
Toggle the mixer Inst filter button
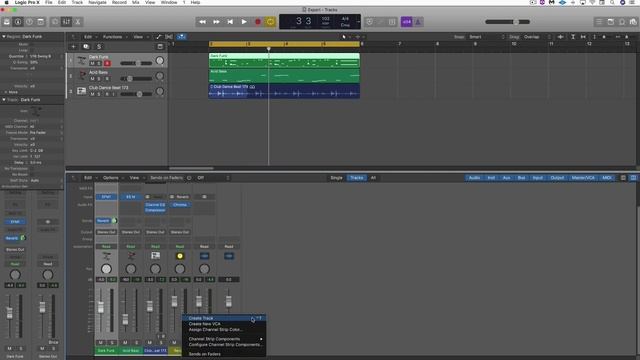click(x=491, y=178)
